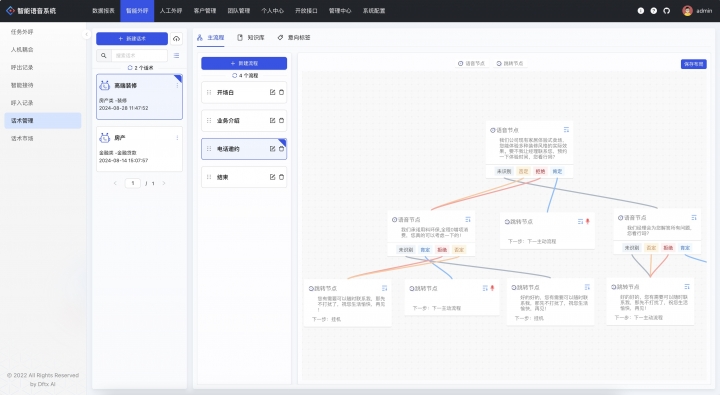
Task: Refresh the flows via the 4 个流程 icon
Action: pyautogui.click(x=235, y=75)
